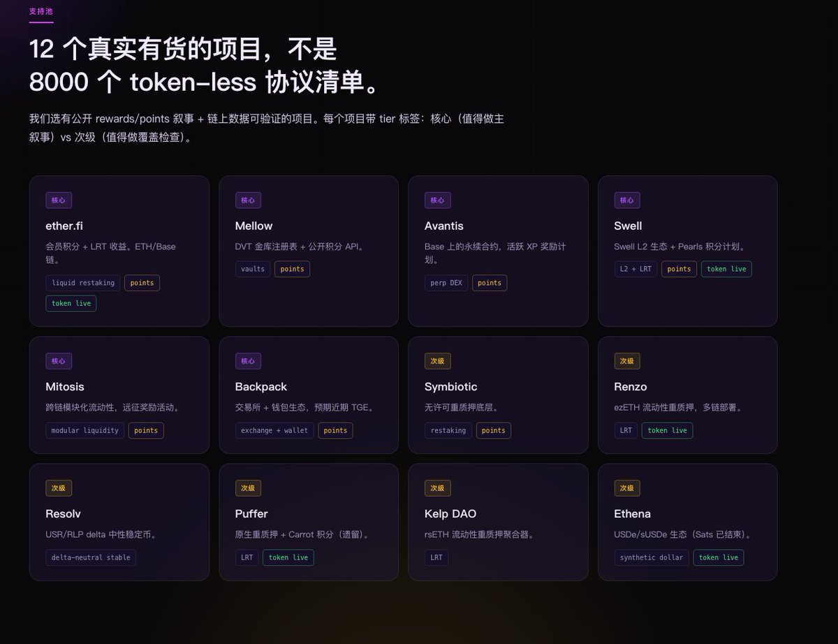Click the LRT tag on the Kelp DAO card
The width and height of the screenshot is (838, 644).
click(436, 557)
